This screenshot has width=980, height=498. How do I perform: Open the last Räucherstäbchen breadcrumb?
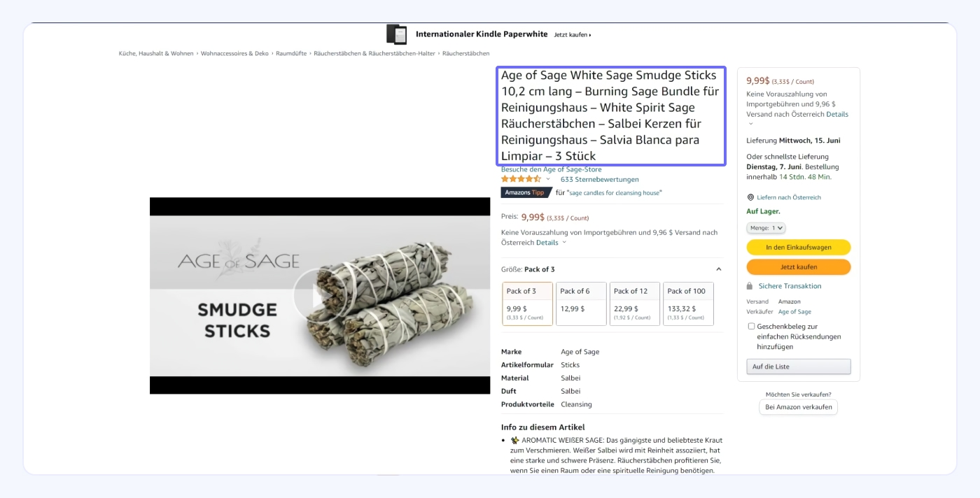coord(465,53)
